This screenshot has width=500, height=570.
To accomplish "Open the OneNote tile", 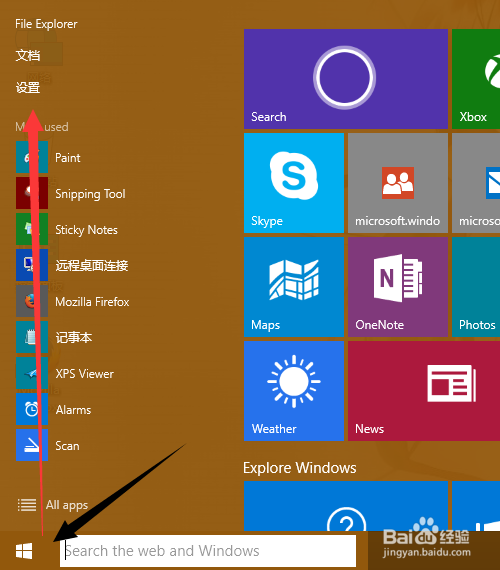I will (398, 287).
